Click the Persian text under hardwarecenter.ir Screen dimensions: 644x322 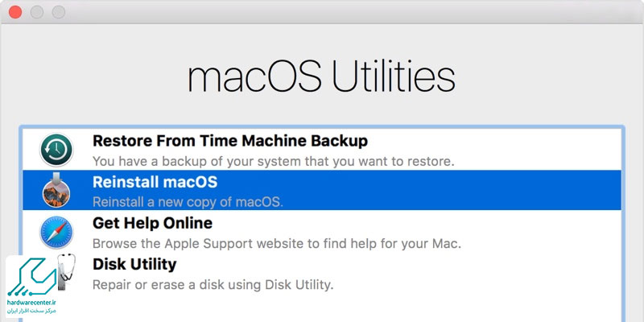click(31, 312)
